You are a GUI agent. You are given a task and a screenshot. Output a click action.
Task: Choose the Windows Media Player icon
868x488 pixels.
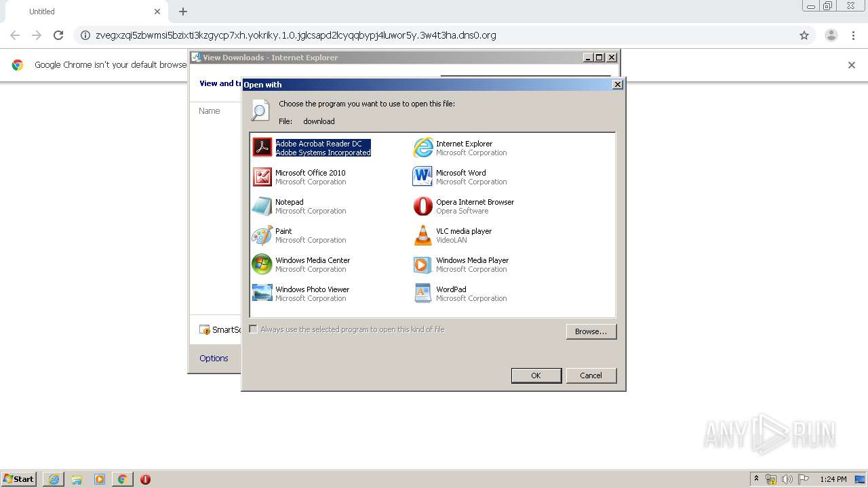(423, 264)
